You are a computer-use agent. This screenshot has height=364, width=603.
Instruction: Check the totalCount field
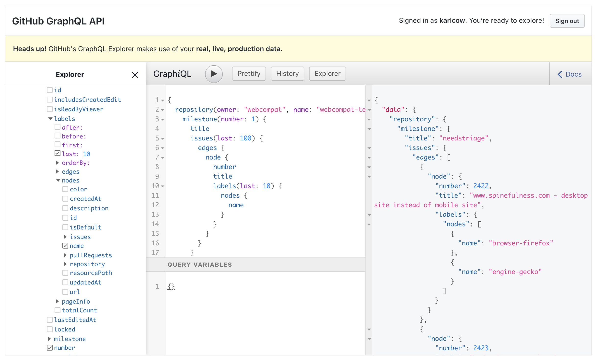(x=58, y=310)
